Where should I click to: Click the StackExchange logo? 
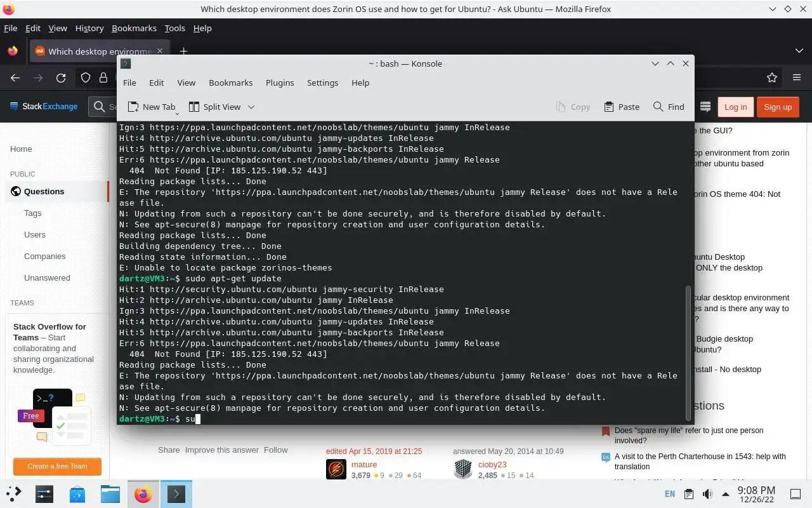click(44, 107)
